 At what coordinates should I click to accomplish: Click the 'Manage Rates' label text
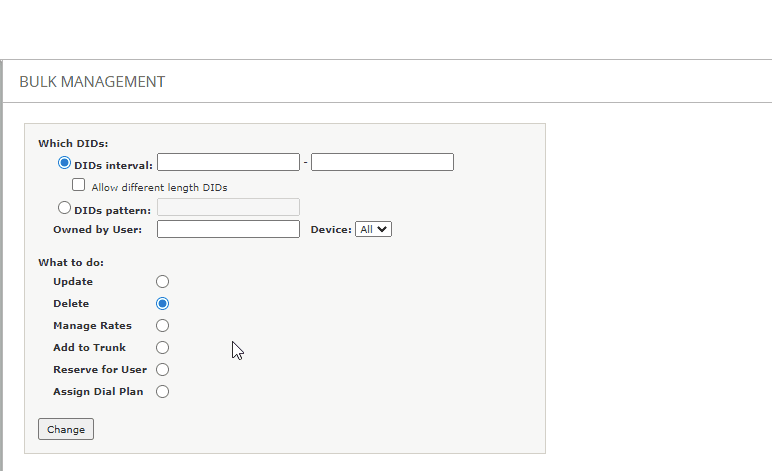[x=93, y=326]
